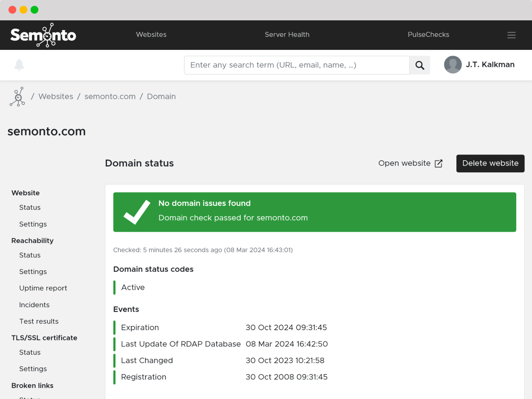The image size is (532, 399).
Task: Open the notifications bell
Action: point(19,65)
